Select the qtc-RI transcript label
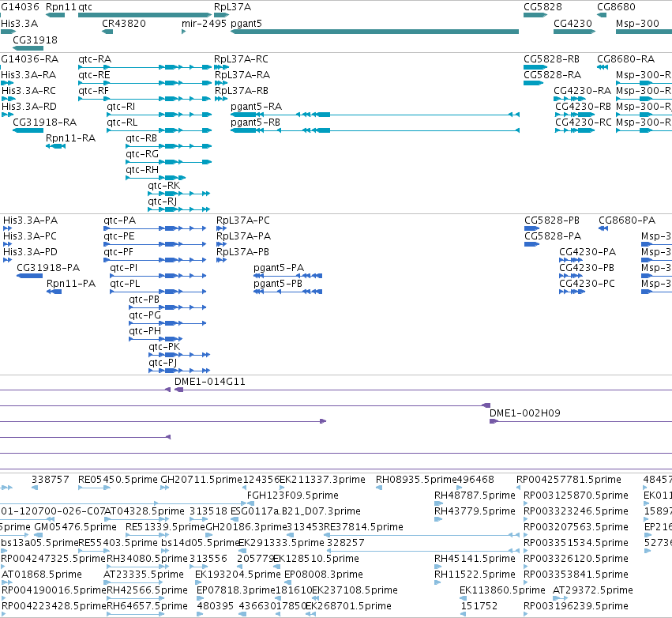Screen dimensions: 672x618 (121, 107)
